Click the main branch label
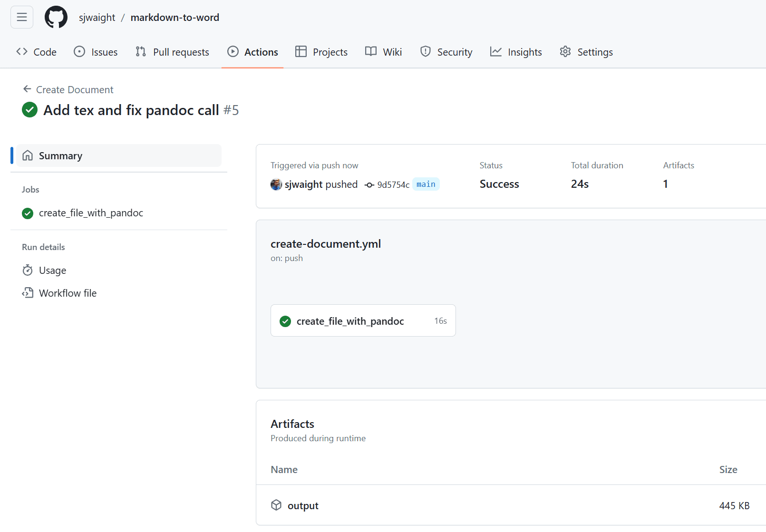 [426, 184]
